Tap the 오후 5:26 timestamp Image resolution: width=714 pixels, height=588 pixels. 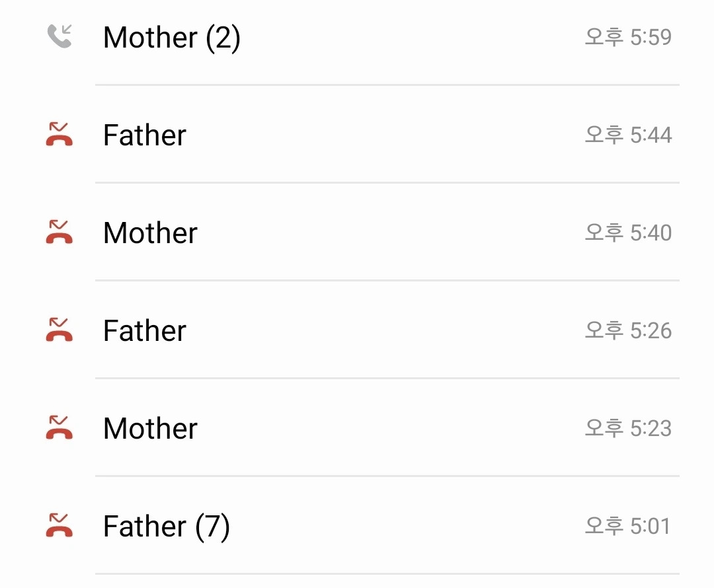pyautogui.click(x=628, y=330)
